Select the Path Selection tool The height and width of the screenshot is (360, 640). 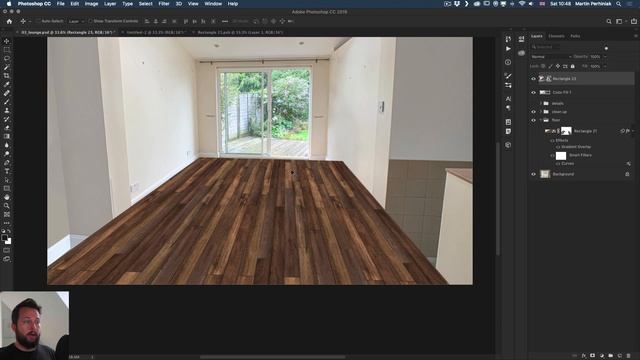pos(7,180)
